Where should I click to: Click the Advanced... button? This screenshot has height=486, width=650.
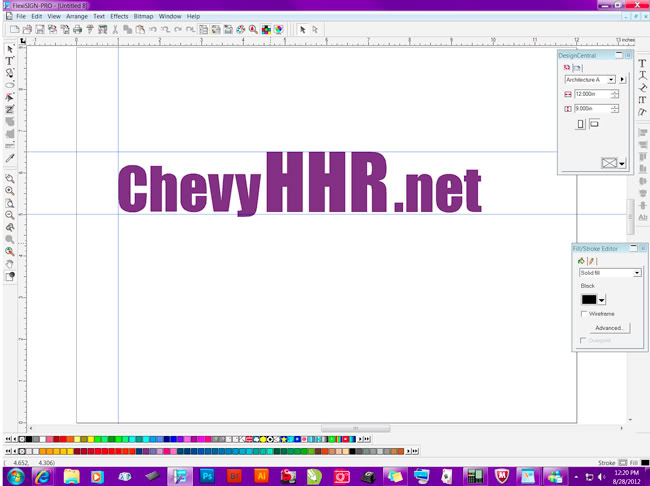pos(609,328)
